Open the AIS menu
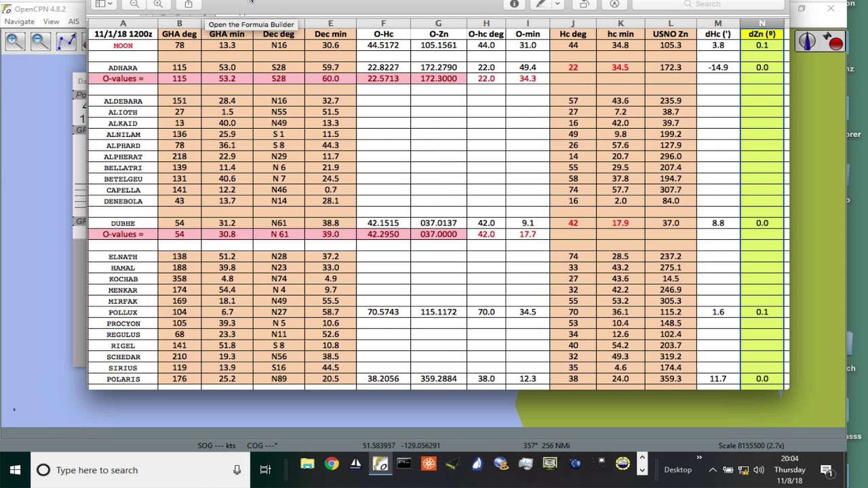This screenshot has width=868, height=488. pyautogui.click(x=73, y=22)
